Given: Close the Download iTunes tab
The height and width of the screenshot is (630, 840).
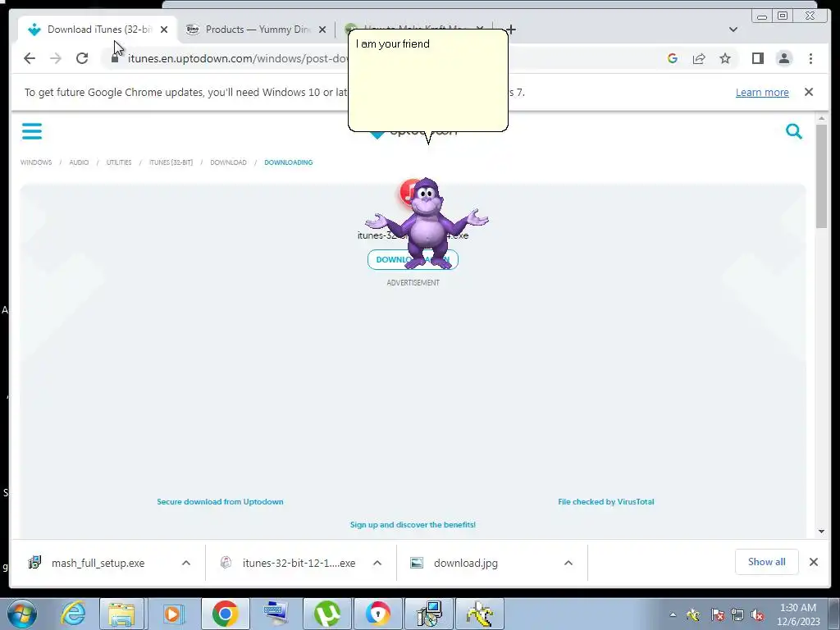Looking at the screenshot, I should pyautogui.click(x=164, y=30).
